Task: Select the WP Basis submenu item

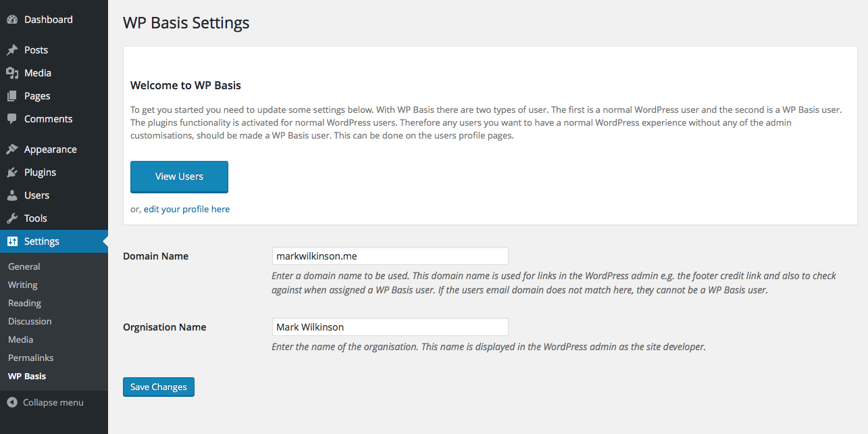Action: point(27,376)
